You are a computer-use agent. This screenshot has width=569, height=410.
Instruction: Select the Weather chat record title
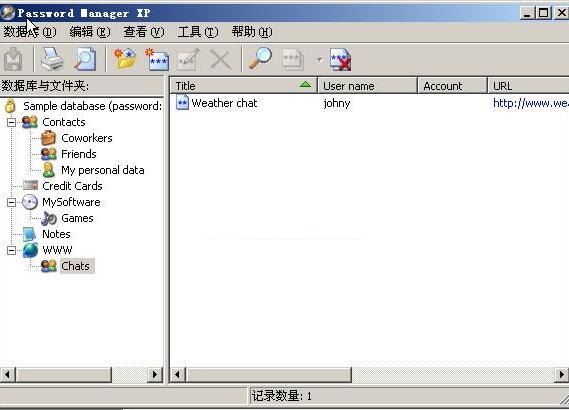click(224, 103)
